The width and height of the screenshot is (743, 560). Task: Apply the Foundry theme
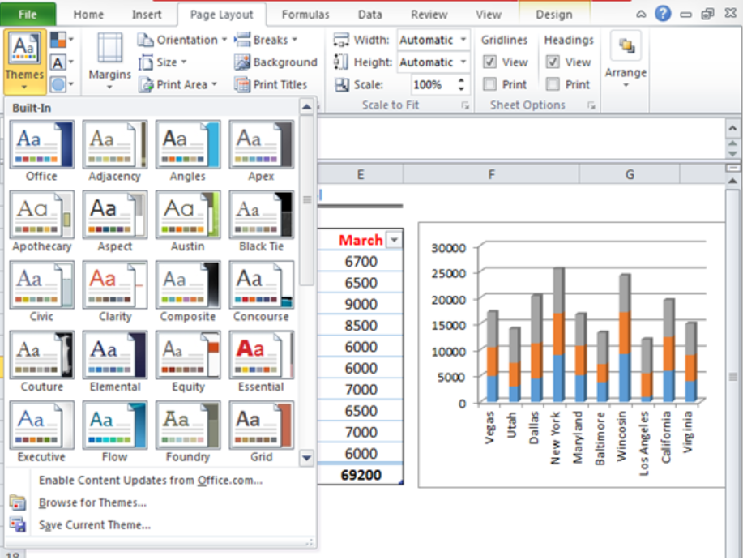coord(188,432)
